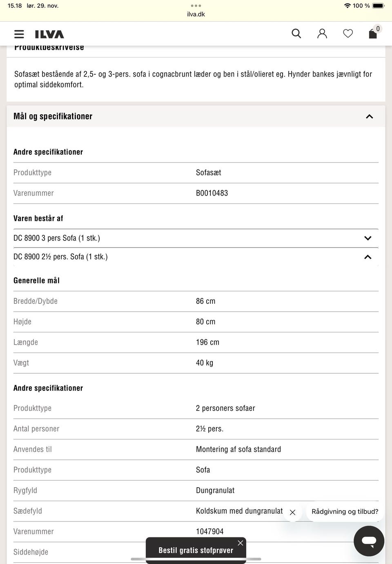Open the hamburger menu
The width and height of the screenshot is (392, 564).
pos(19,34)
